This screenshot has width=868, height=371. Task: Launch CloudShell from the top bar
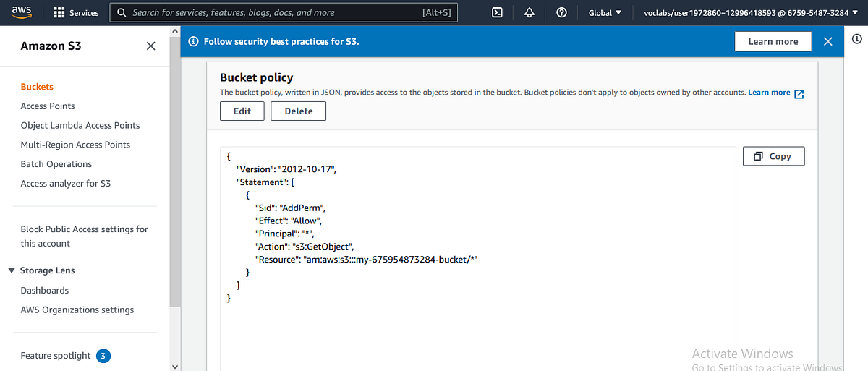click(x=497, y=12)
